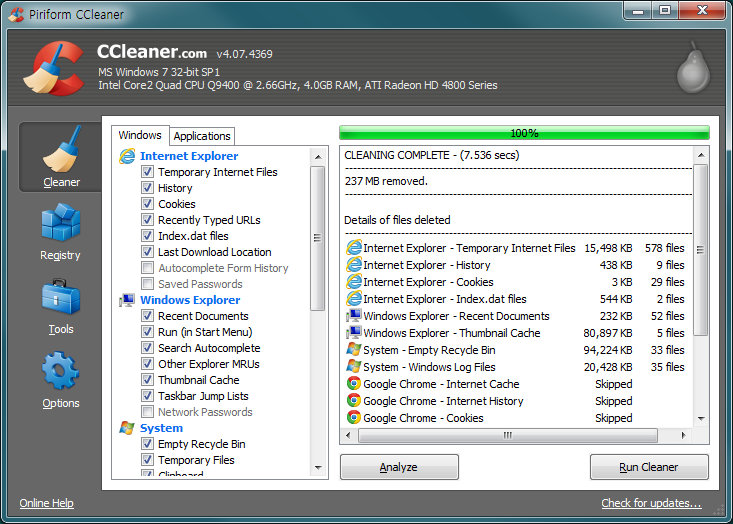The height and width of the screenshot is (524, 733).
Task: Open the Check for updates link
Action: 651,503
